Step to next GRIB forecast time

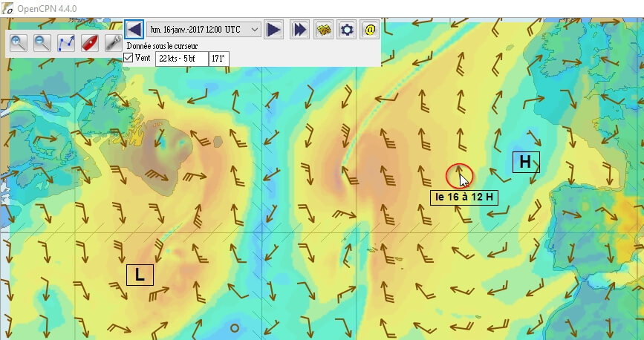(x=274, y=30)
